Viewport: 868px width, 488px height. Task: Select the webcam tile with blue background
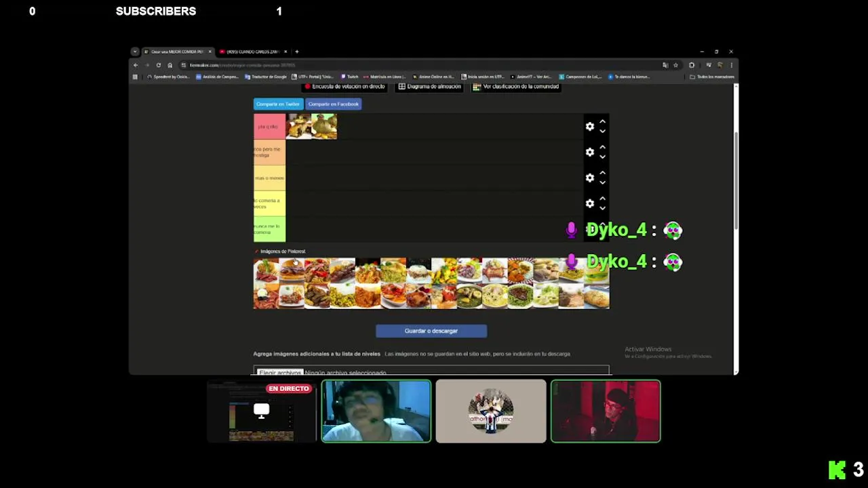(x=376, y=411)
